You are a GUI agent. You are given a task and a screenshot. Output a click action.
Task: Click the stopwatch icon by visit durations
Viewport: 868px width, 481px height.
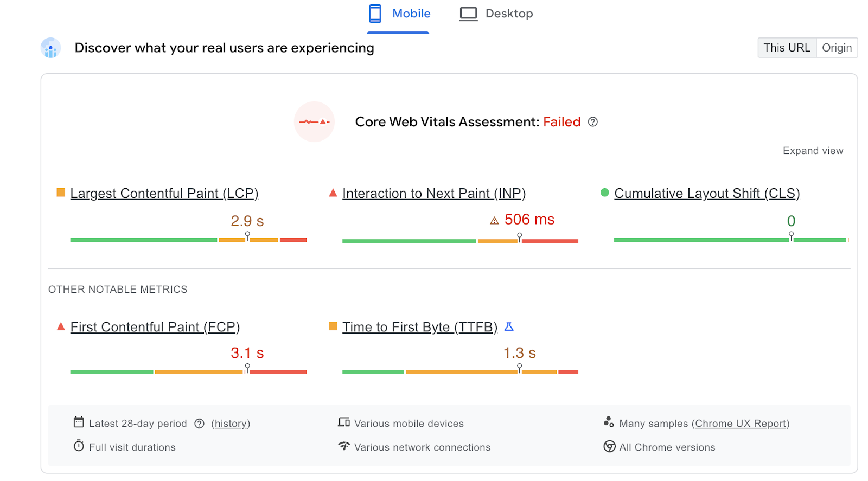click(79, 446)
